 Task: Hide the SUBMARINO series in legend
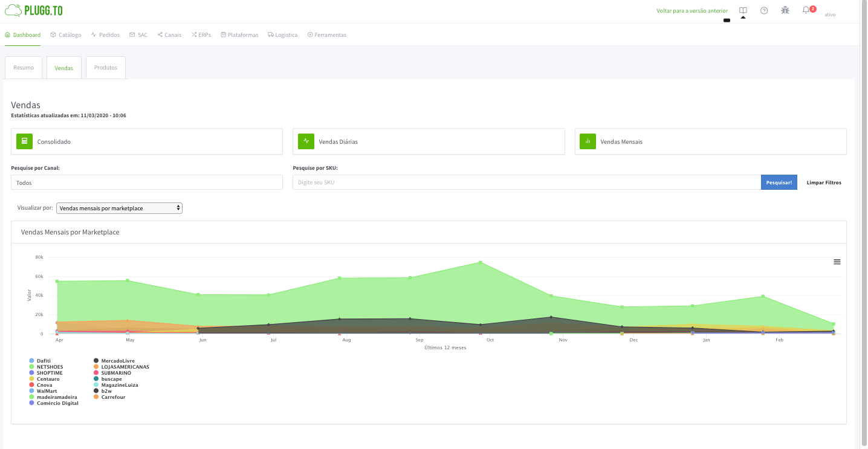pos(115,373)
